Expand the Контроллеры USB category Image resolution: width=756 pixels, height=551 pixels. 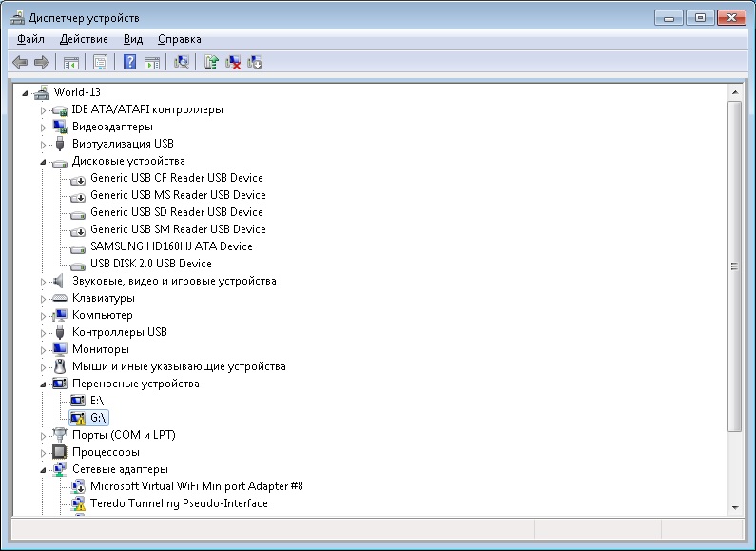43,333
